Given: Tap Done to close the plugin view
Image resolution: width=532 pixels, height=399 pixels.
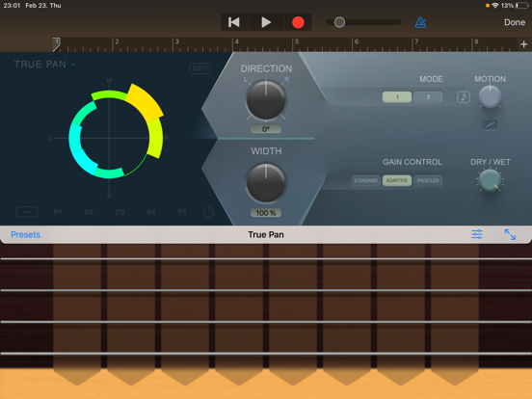Looking at the screenshot, I should click(x=515, y=22).
